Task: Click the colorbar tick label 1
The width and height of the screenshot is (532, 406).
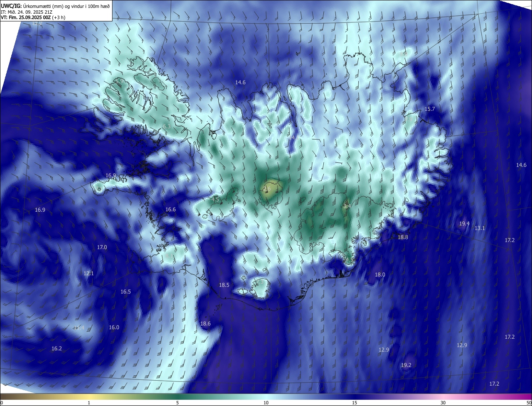Action: [x=89, y=403]
